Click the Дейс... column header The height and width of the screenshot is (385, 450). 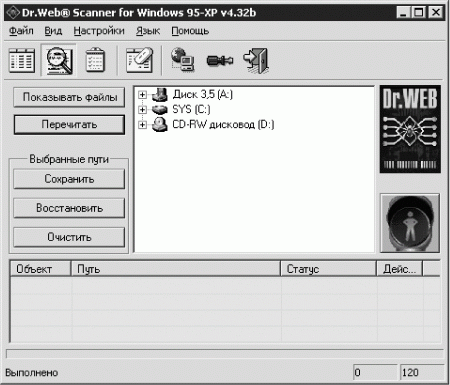tap(400, 269)
